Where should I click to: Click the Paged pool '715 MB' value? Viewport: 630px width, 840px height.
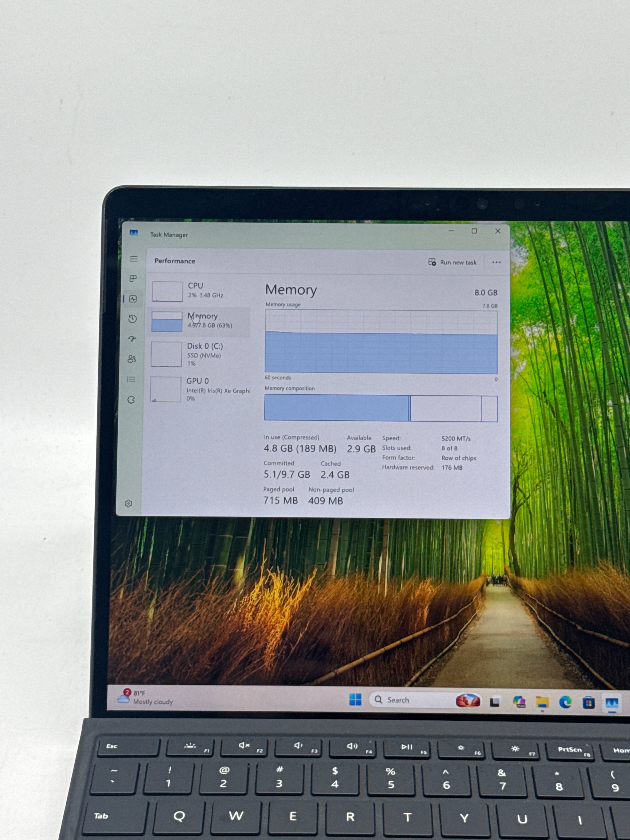click(x=280, y=500)
